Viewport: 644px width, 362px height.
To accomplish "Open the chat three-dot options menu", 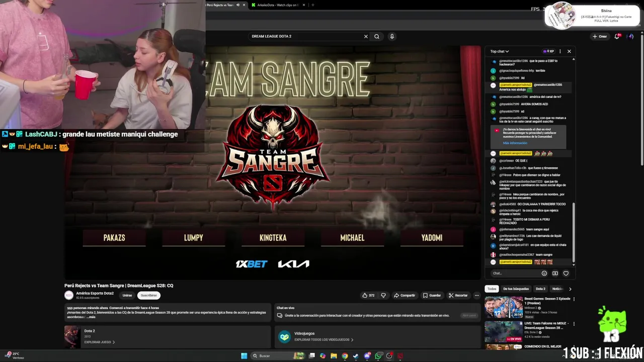I will click(560, 51).
